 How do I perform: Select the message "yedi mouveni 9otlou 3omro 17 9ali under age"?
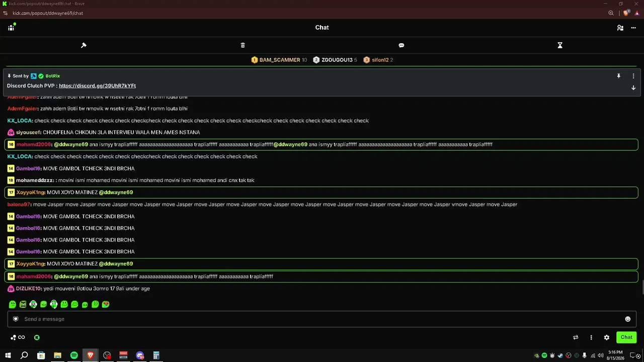97,289
